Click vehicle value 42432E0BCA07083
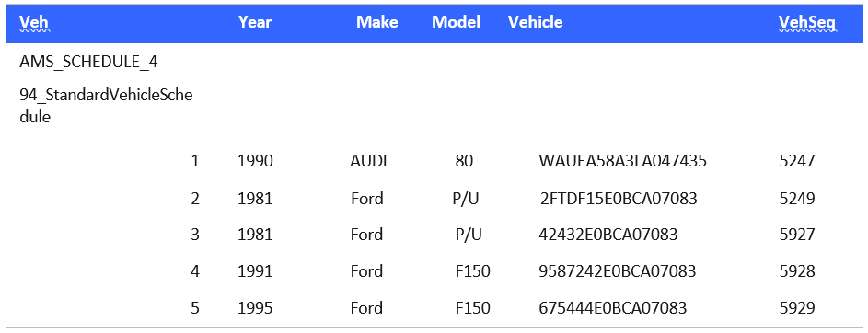 coord(608,235)
